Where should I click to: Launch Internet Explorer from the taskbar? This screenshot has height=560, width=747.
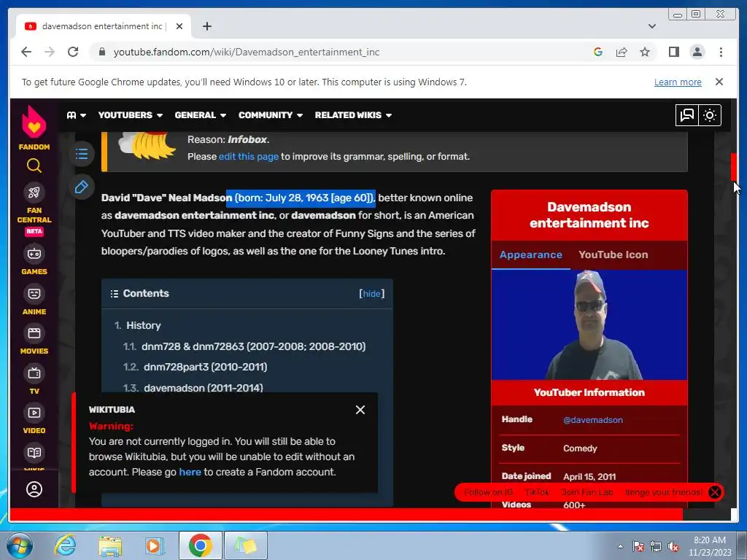point(65,545)
